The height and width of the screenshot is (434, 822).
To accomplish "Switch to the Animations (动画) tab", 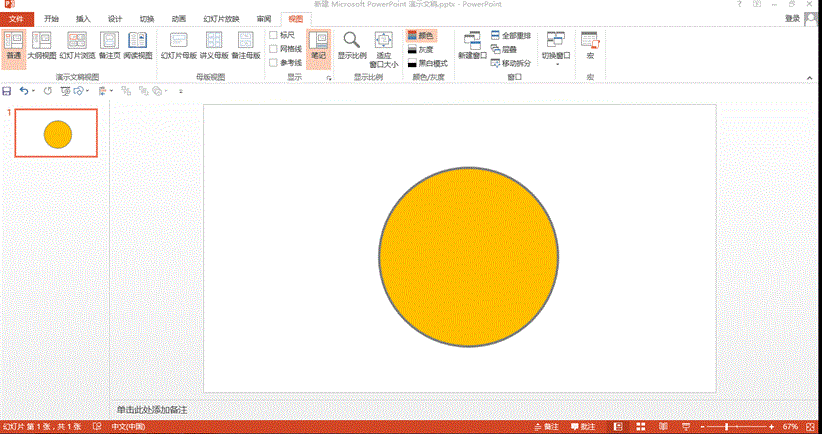I will coord(178,19).
